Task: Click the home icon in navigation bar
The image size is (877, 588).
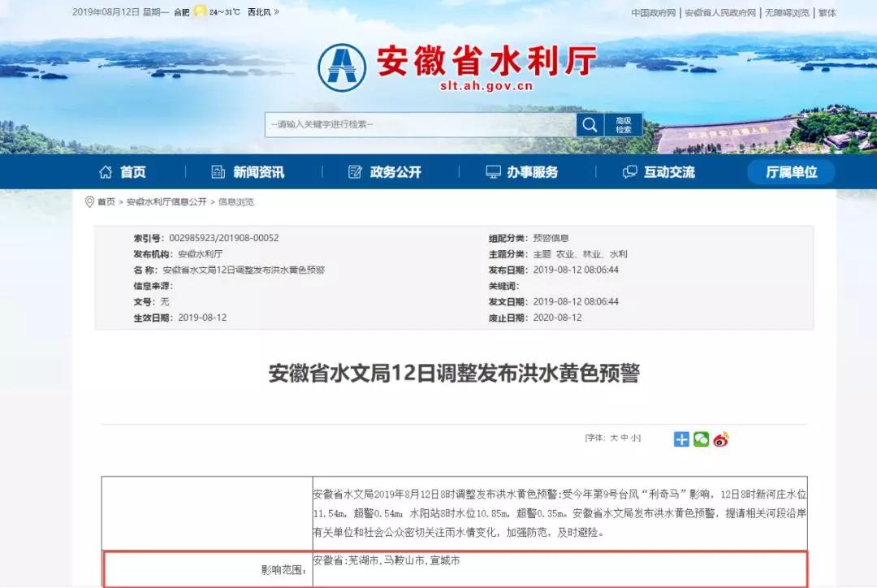Action: [105, 171]
